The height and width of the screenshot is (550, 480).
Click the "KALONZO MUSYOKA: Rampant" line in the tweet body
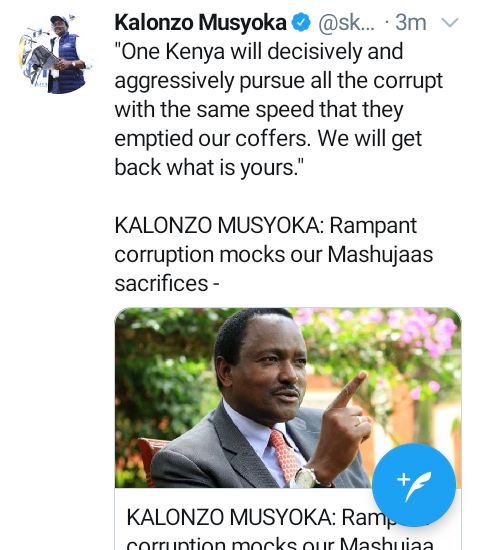(266, 225)
